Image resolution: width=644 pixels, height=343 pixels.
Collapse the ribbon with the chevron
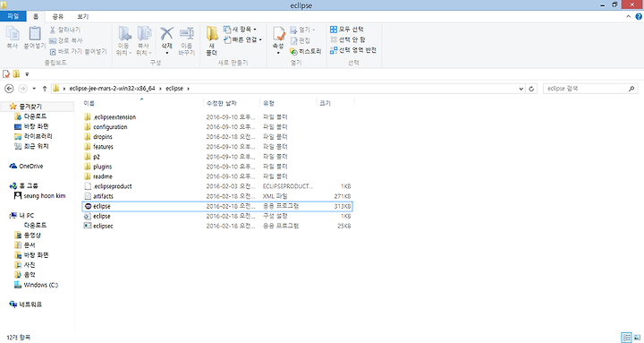(x=628, y=16)
